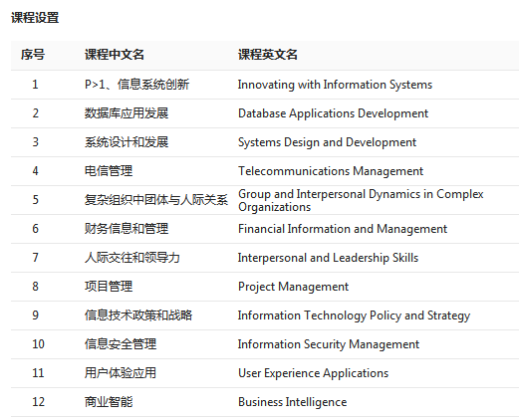Select the 商业智能 course cell
The width and height of the screenshot is (519, 420).
tap(109, 402)
